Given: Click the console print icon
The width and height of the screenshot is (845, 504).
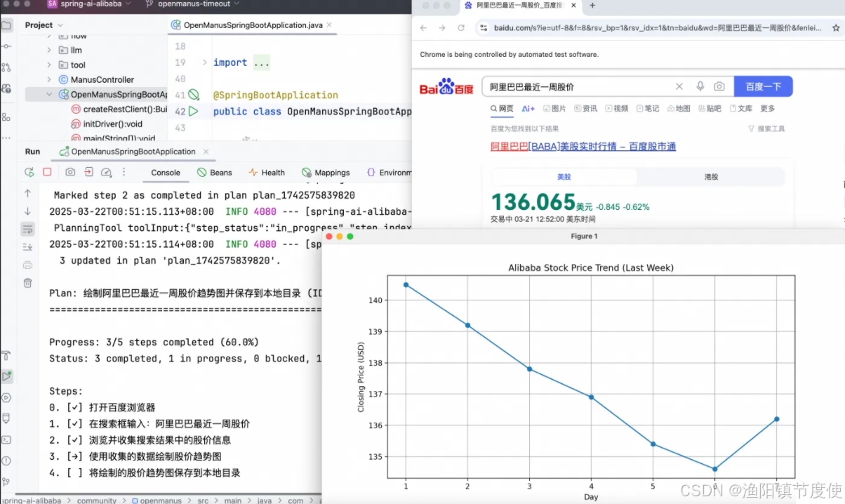Looking at the screenshot, I should (27, 265).
